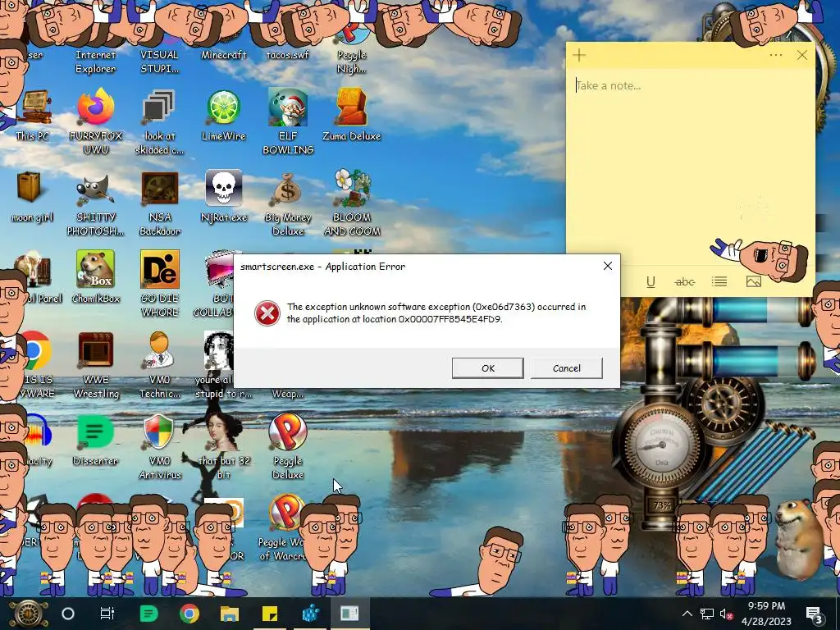This screenshot has width=840, height=630.
Task: Close the smartscreen.exe Application Error dialog
Action: pos(608,266)
